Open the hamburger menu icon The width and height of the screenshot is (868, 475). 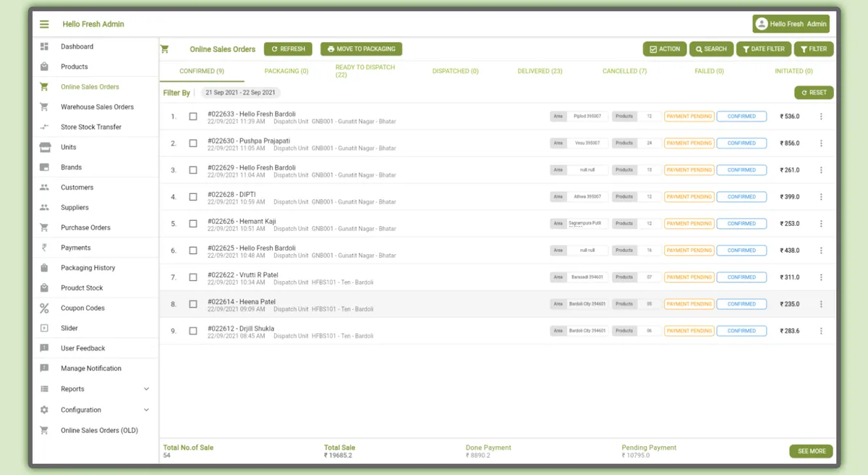point(44,24)
